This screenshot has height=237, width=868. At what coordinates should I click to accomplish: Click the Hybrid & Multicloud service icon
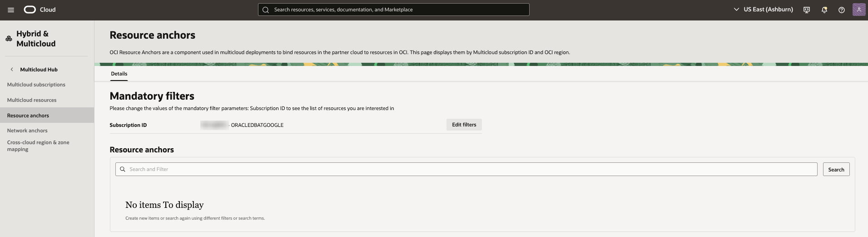coord(9,39)
